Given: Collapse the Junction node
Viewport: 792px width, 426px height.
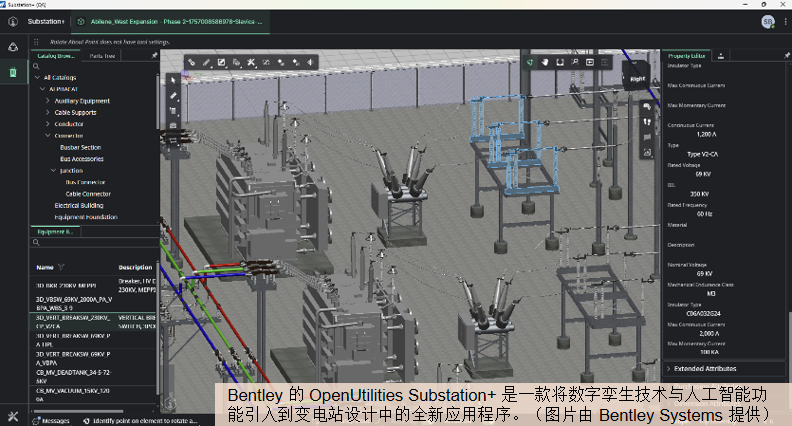Looking at the screenshot, I should pos(54,170).
